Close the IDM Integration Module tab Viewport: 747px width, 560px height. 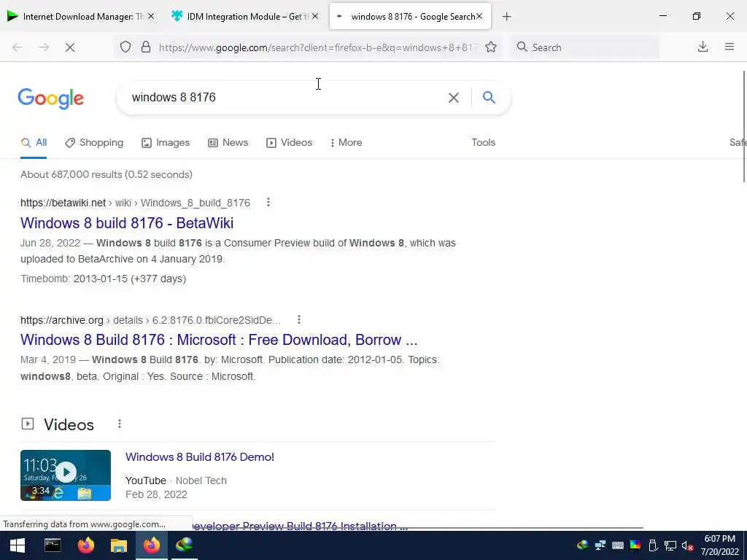point(315,16)
